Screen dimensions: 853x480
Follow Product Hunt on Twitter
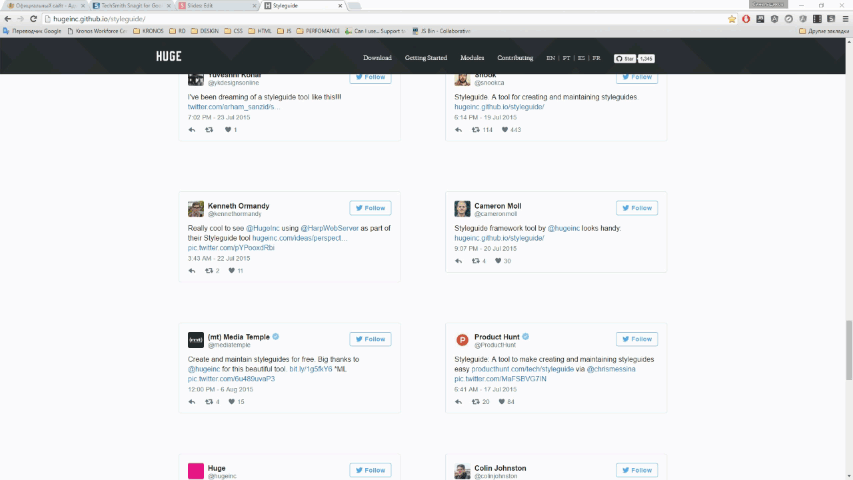637,339
